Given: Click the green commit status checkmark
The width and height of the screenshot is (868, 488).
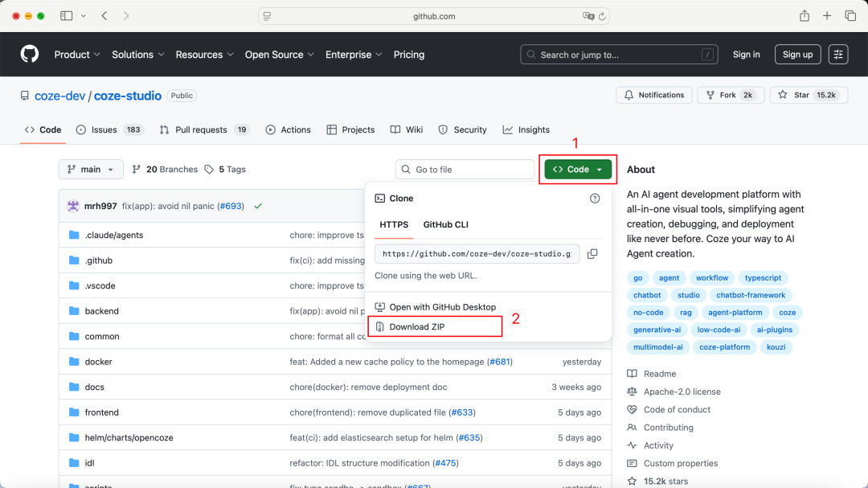Looking at the screenshot, I should pos(258,206).
